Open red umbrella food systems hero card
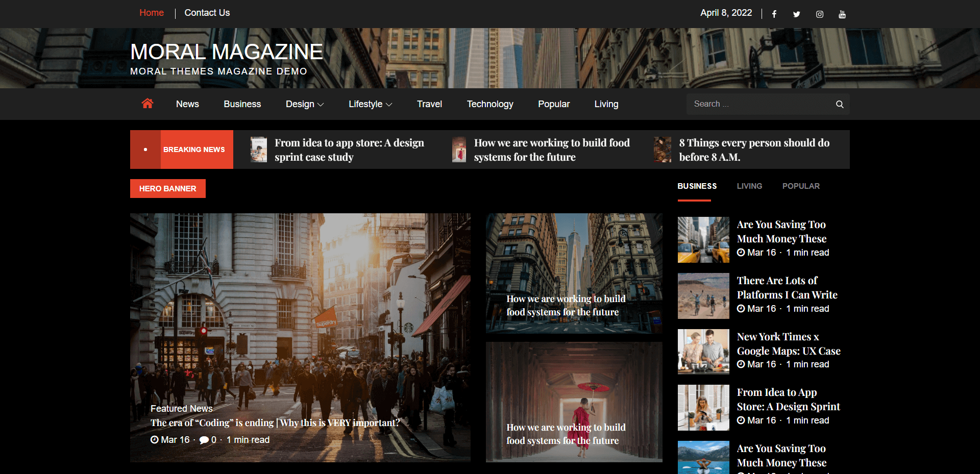Image resolution: width=980 pixels, height=474 pixels. pyautogui.click(x=574, y=402)
